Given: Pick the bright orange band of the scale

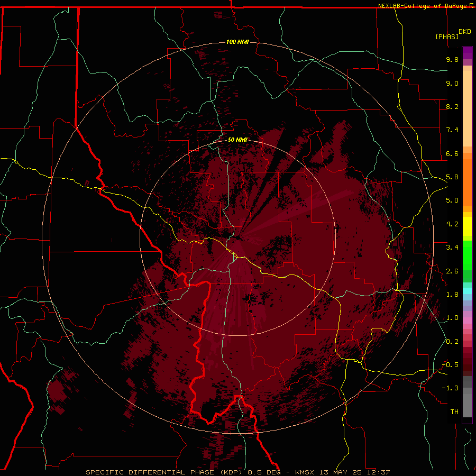Looking at the screenshot, I should pyautogui.click(x=467, y=183).
